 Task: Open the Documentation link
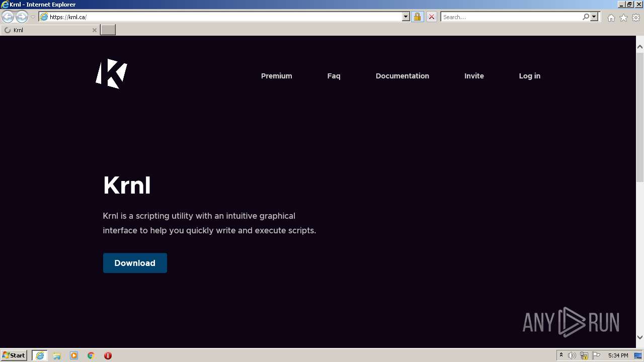(x=402, y=76)
